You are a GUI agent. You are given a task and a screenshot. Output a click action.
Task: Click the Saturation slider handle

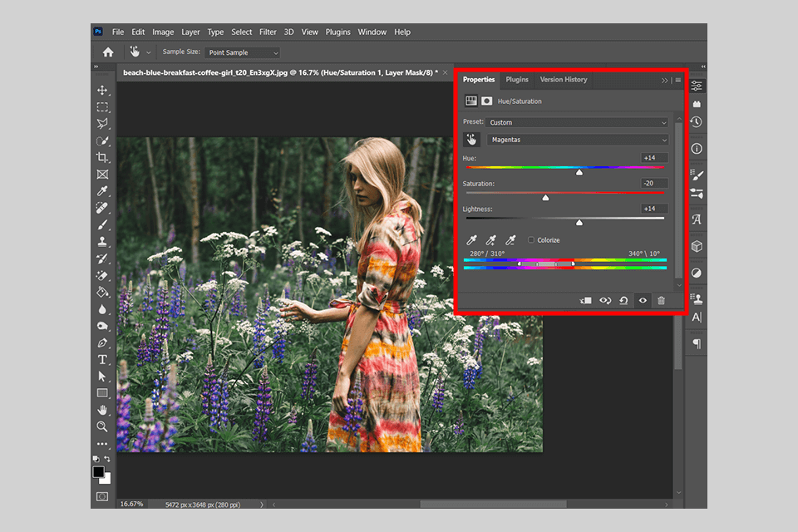[x=545, y=198]
